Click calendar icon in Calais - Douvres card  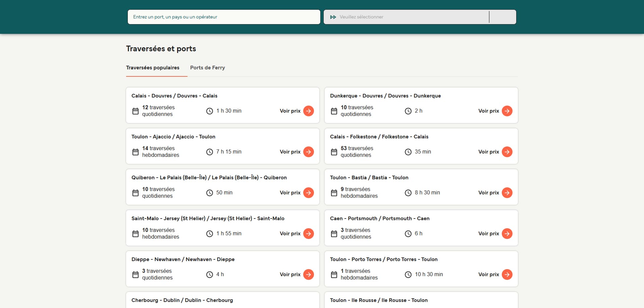pyautogui.click(x=136, y=111)
